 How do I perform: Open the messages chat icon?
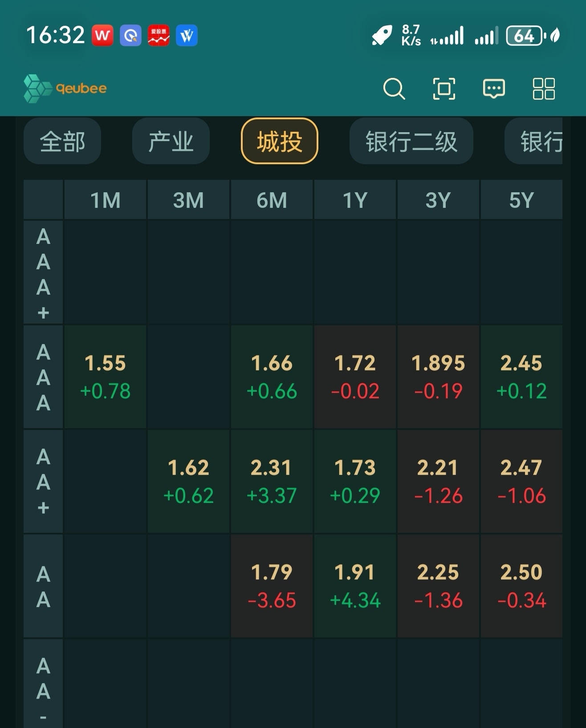(x=494, y=88)
